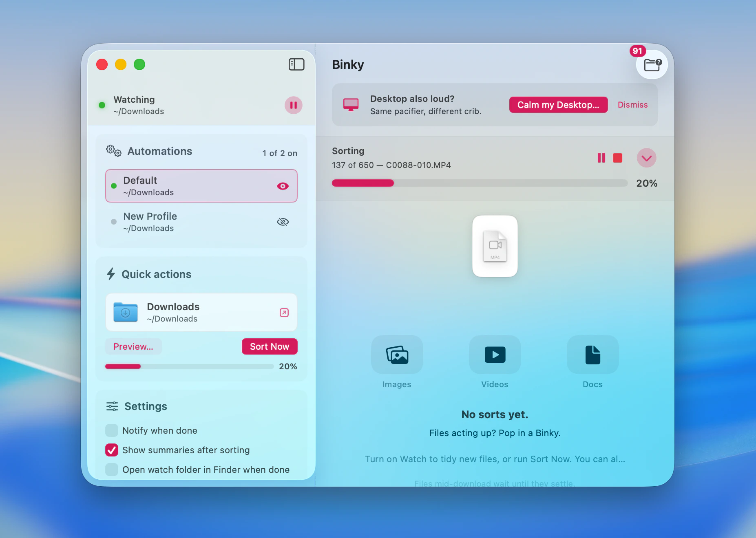
Task: Click the Binky title
Action: tap(348, 64)
